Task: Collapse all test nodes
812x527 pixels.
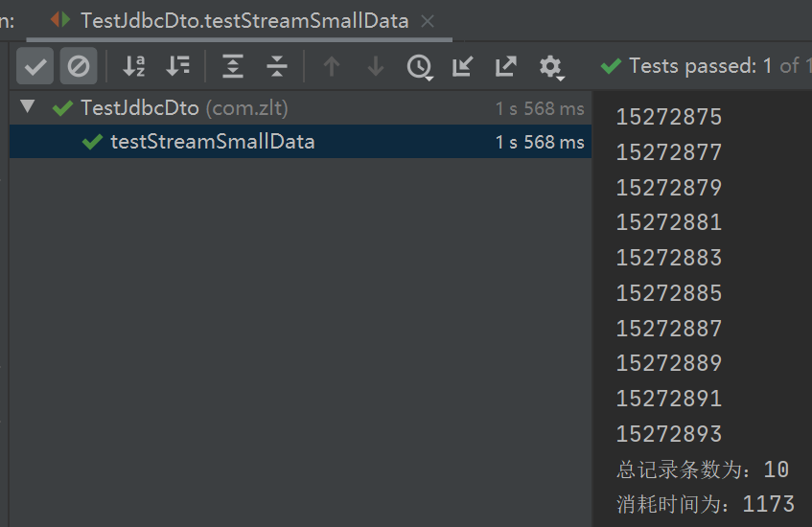Action: pos(276,66)
